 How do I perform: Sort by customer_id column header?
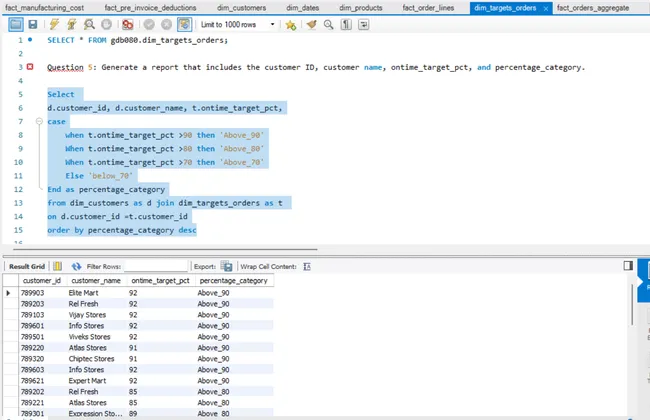[x=42, y=281]
